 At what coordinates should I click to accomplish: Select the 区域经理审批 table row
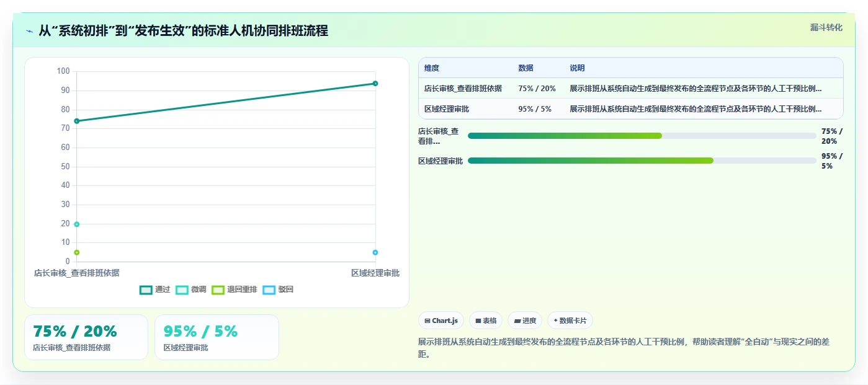pyautogui.click(x=631, y=109)
